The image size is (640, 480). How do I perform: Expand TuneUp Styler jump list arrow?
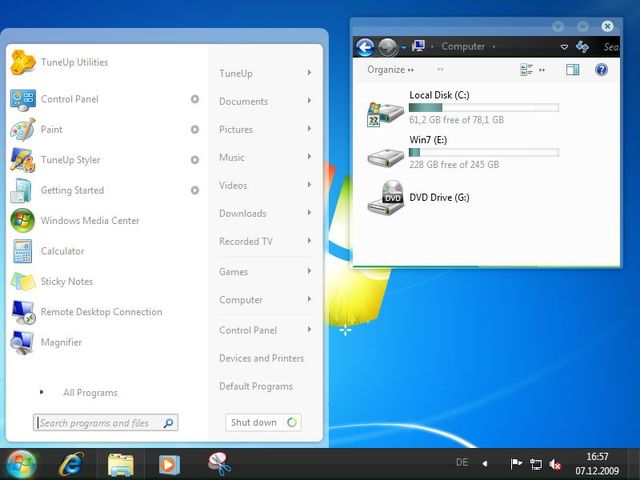click(195, 160)
